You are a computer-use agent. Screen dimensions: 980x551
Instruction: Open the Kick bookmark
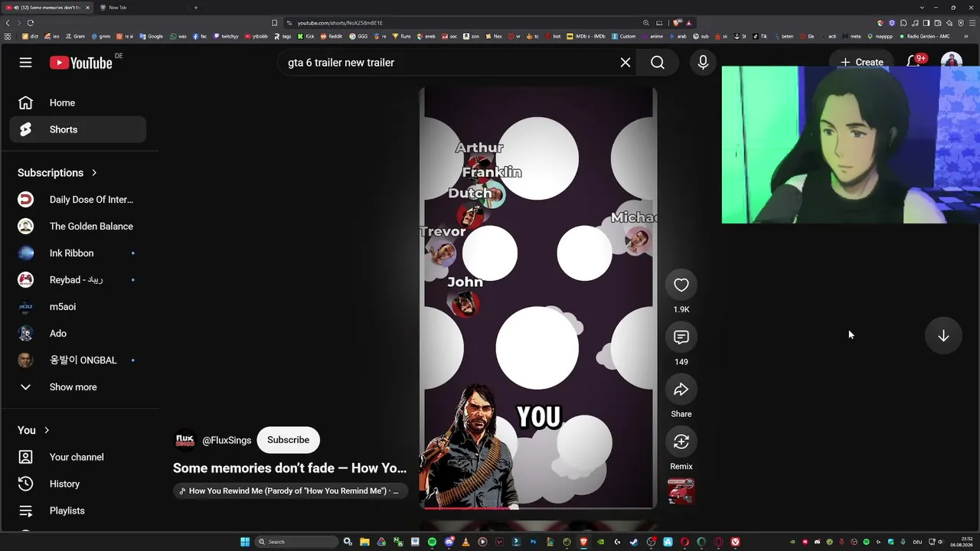pyautogui.click(x=306, y=36)
